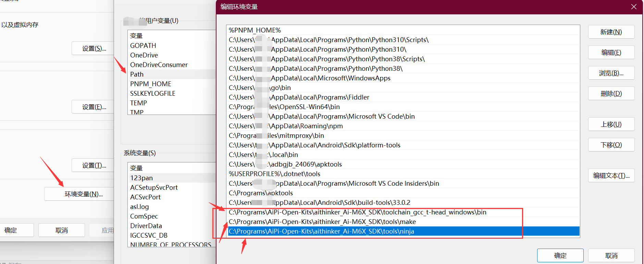Select GOPATH in user variables
The height and width of the screenshot is (264, 644).
[172, 45]
